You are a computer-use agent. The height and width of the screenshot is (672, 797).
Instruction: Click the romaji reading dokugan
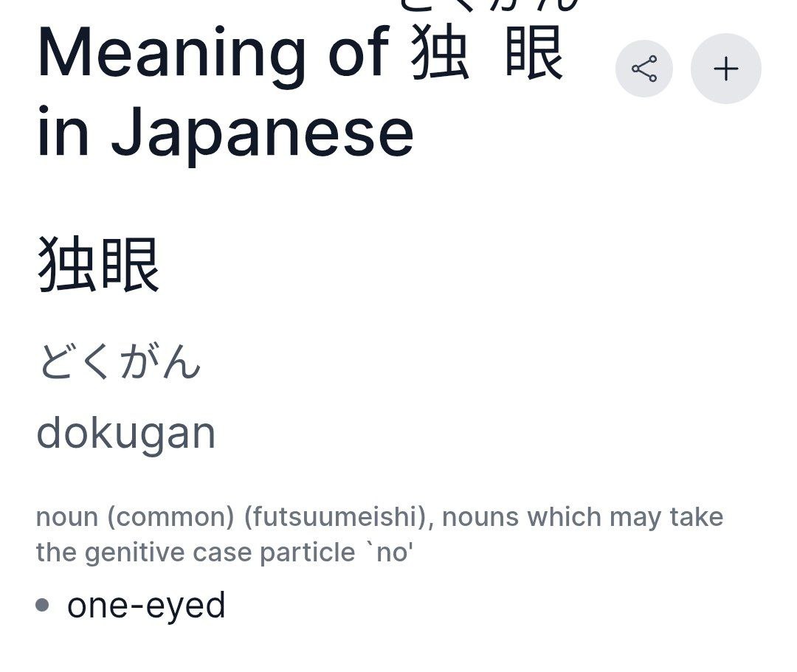(126, 434)
